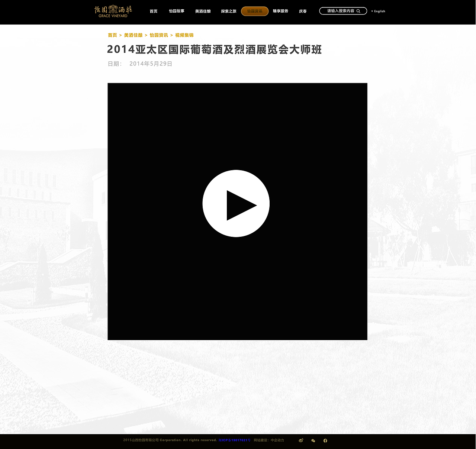Open 怡园故事 menu item
The height and width of the screenshot is (449, 476).
click(x=177, y=11)
